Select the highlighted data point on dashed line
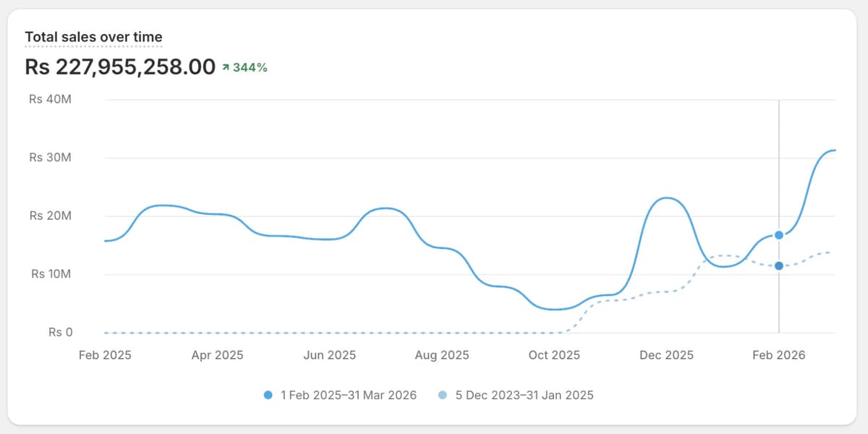 778,265
